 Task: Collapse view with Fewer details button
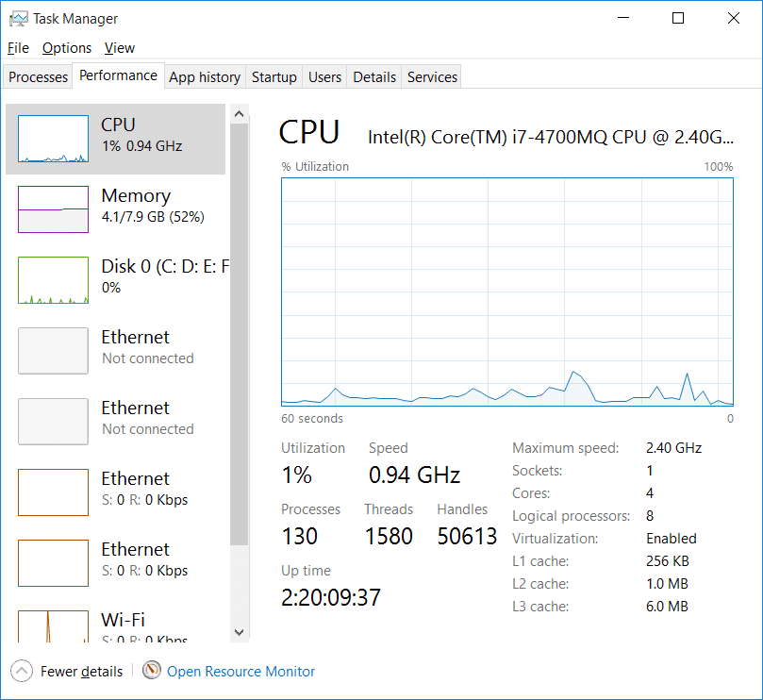(81, 672)
